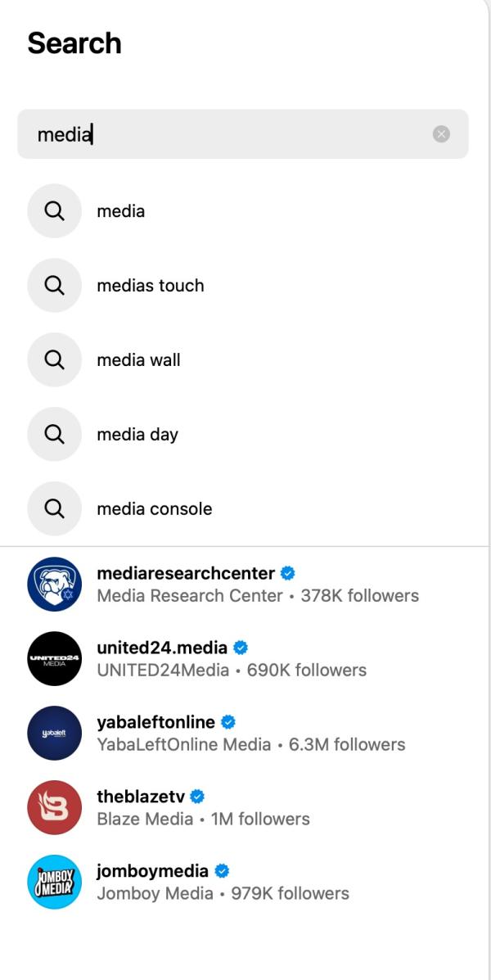Viewport: 491px width, 980px height.
Task: Click the search input containing "media"
Action: click(229, 134)
